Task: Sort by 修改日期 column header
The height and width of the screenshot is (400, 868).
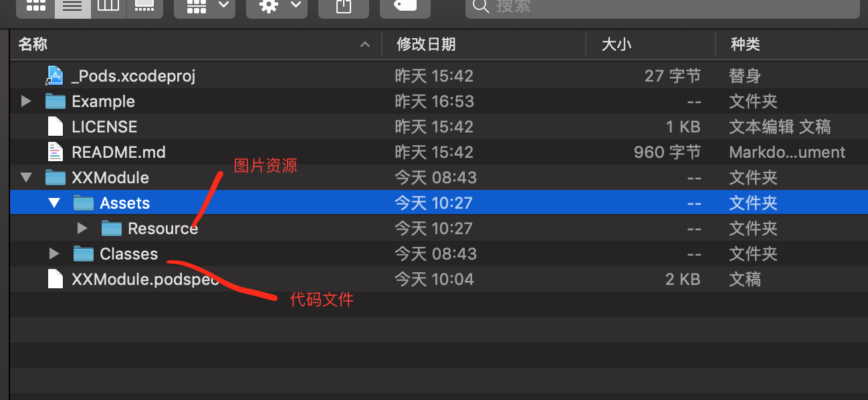Action: pyautogui.click(x=483, y=45)
